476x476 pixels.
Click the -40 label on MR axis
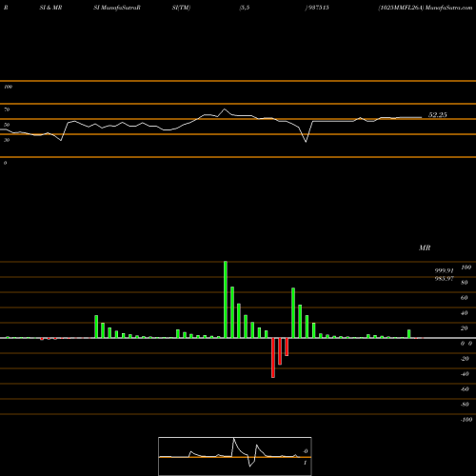pos(465,374)
